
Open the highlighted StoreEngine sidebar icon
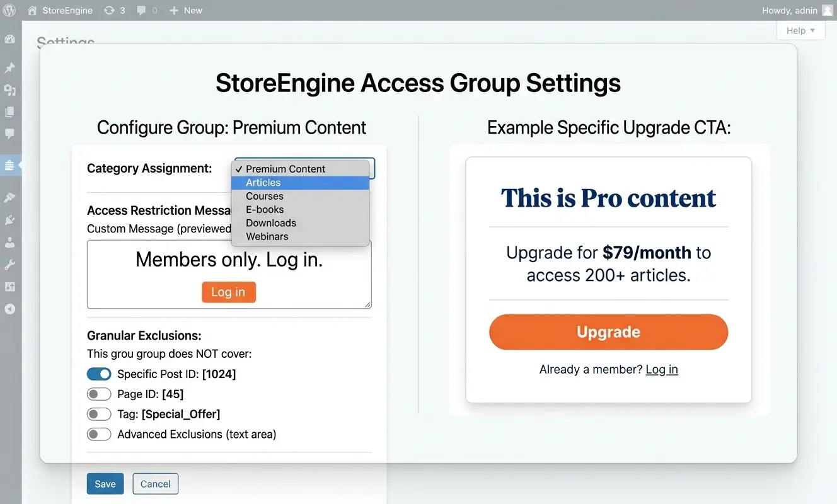(x=9, y=165)
